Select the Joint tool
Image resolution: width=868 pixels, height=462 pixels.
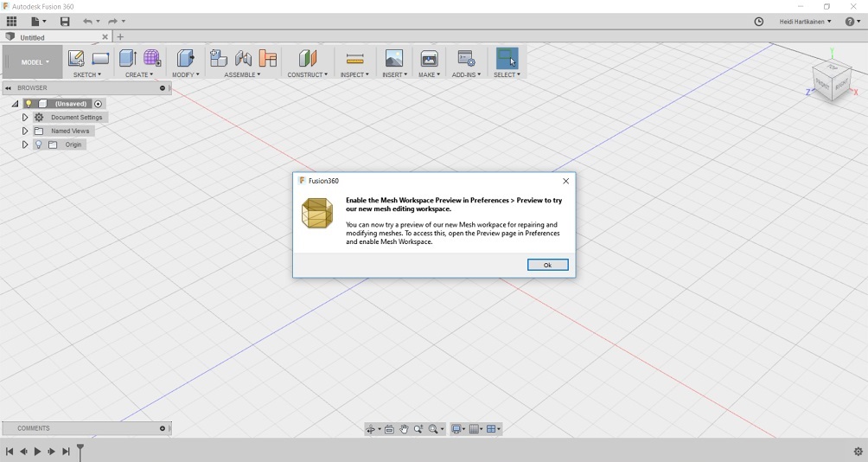point(243,58)
